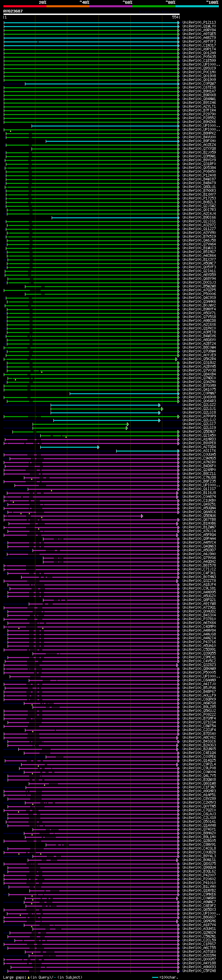
Task: Select the UniRef100_Q2LGZ2 label
Action: 199,405
